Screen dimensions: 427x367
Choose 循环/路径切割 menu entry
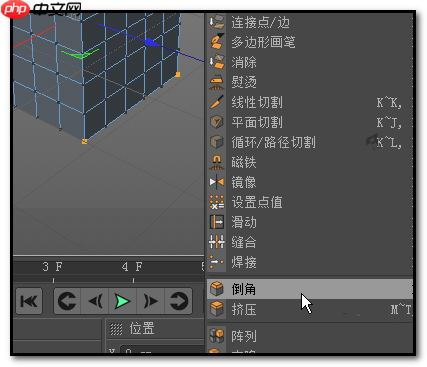click(310, 142)
